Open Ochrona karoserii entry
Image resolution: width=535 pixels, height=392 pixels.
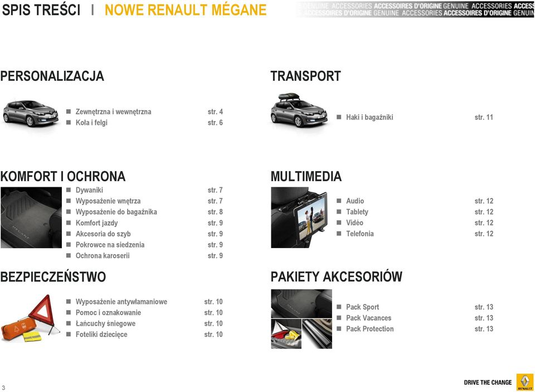click(103, 256)
